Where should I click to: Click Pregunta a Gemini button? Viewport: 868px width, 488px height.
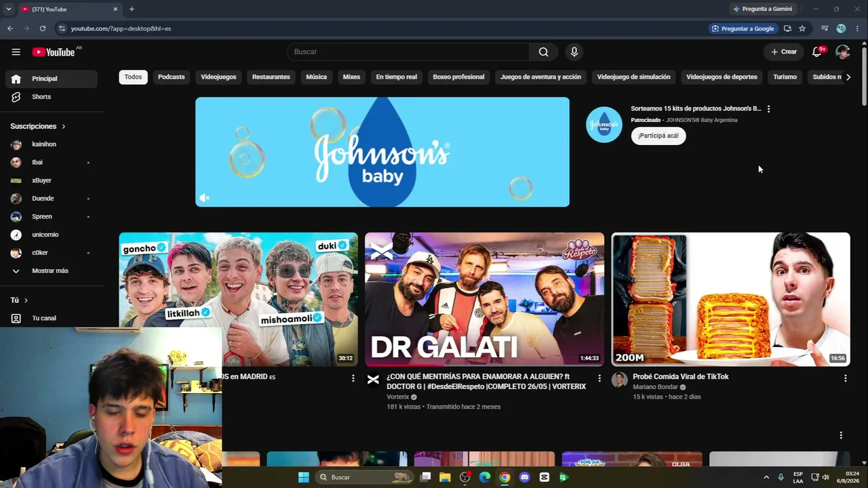pos(763,9)
